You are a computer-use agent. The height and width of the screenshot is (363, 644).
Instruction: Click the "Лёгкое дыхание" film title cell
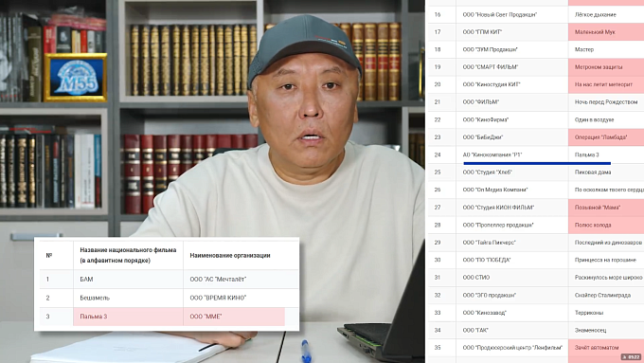pyautogui.click(x=606, y=14)
